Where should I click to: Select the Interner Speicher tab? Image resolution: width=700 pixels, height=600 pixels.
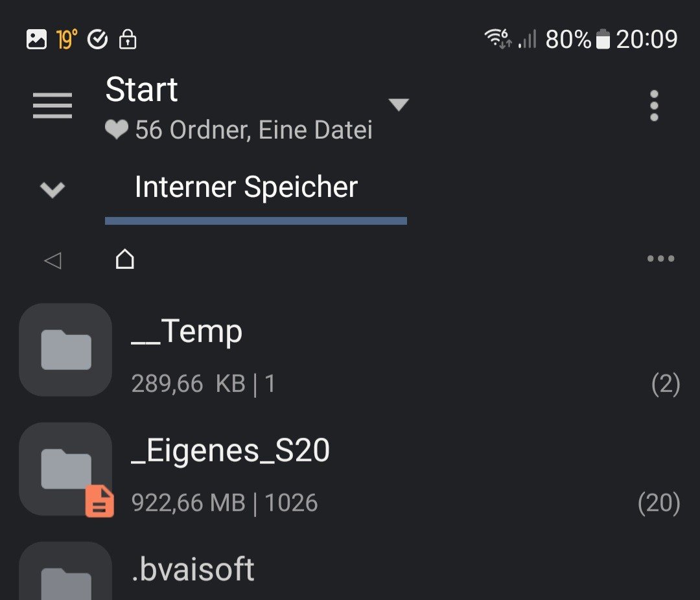point(246,188)
